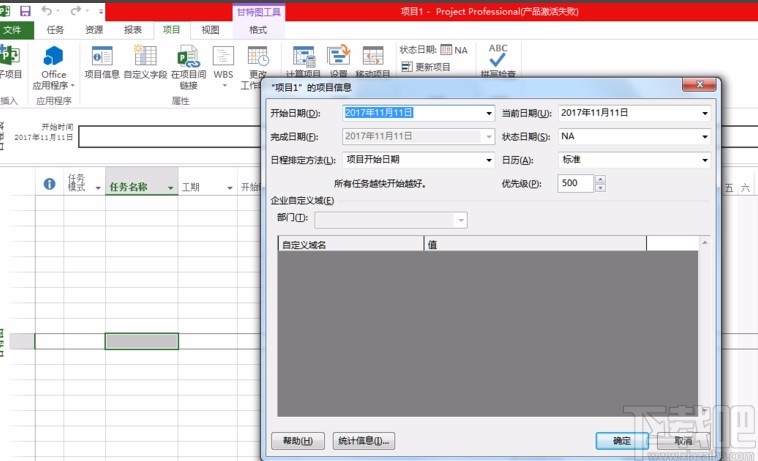Increase the 优先级 spinner value

click(x=600, y=179)
